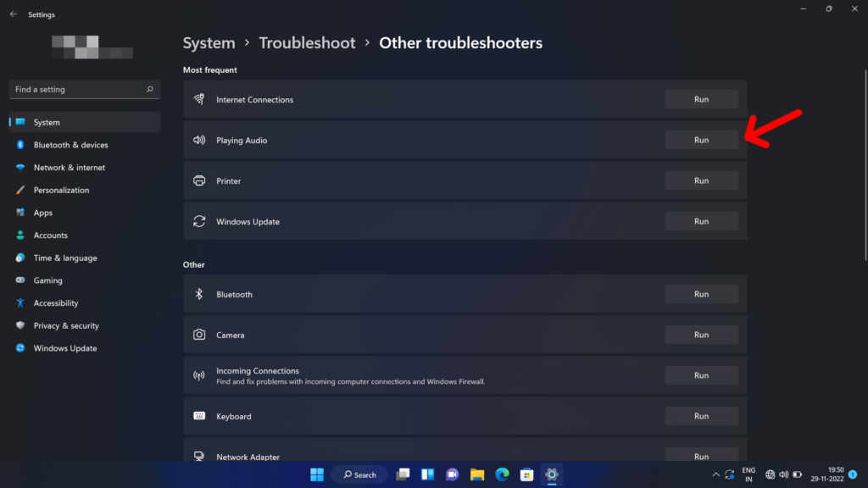The width and height of the screenshot is (868, 488).
Task: Run the Windows Update troubleshooter
Action: [701, 220]
